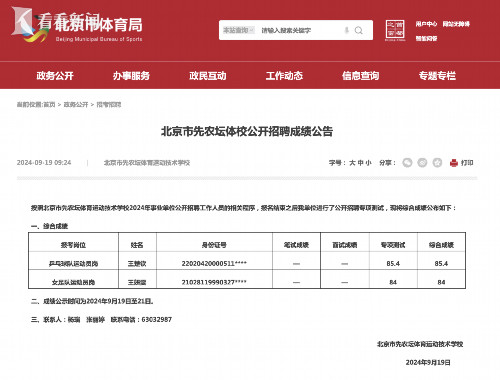Open the 政民互动 navigation menu
500x380 pixels.
click(x=208, y=76)
